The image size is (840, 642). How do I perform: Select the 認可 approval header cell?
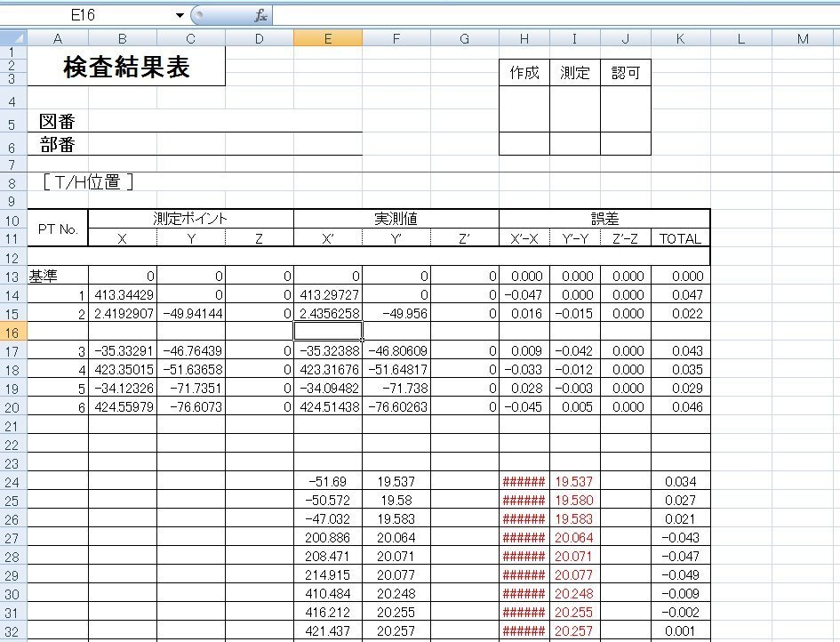tap(625, 74)
